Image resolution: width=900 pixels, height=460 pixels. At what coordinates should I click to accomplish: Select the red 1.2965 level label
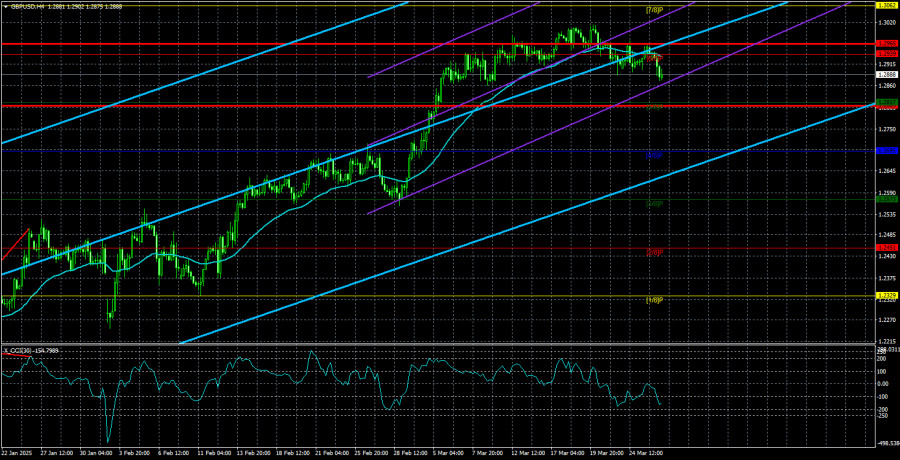click(885, 44)
